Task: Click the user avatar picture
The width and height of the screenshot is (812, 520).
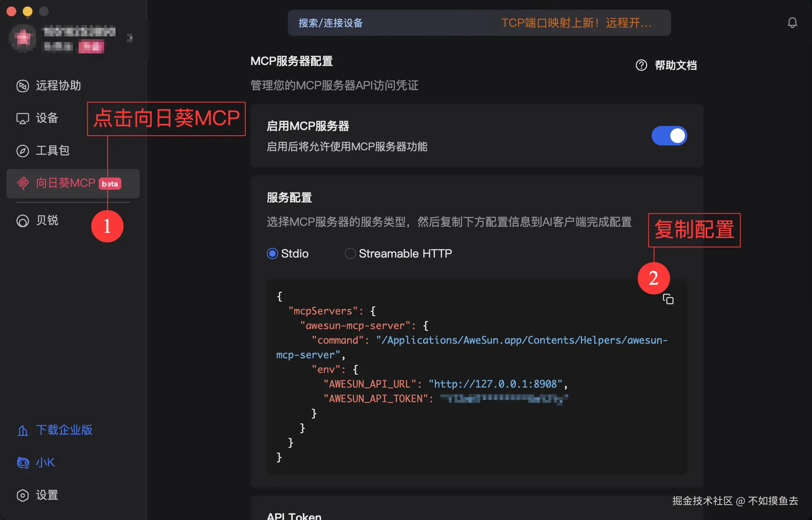Action: (23, 38)
